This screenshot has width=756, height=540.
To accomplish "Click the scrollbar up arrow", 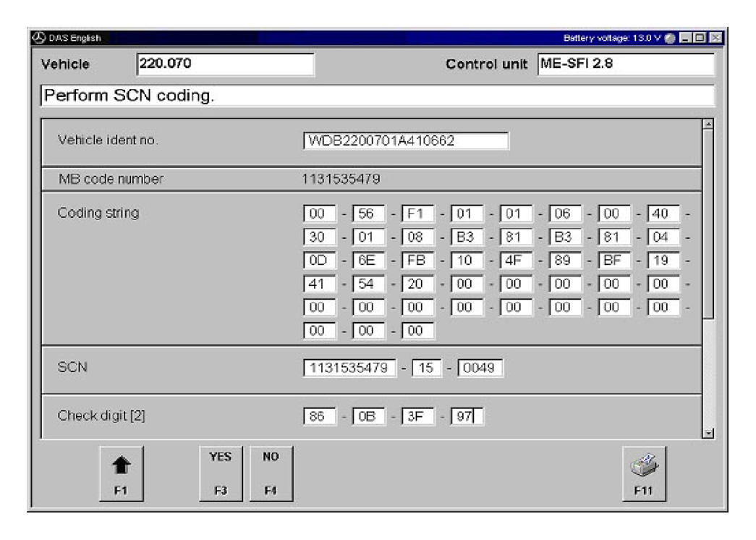I will pos(708,125).
